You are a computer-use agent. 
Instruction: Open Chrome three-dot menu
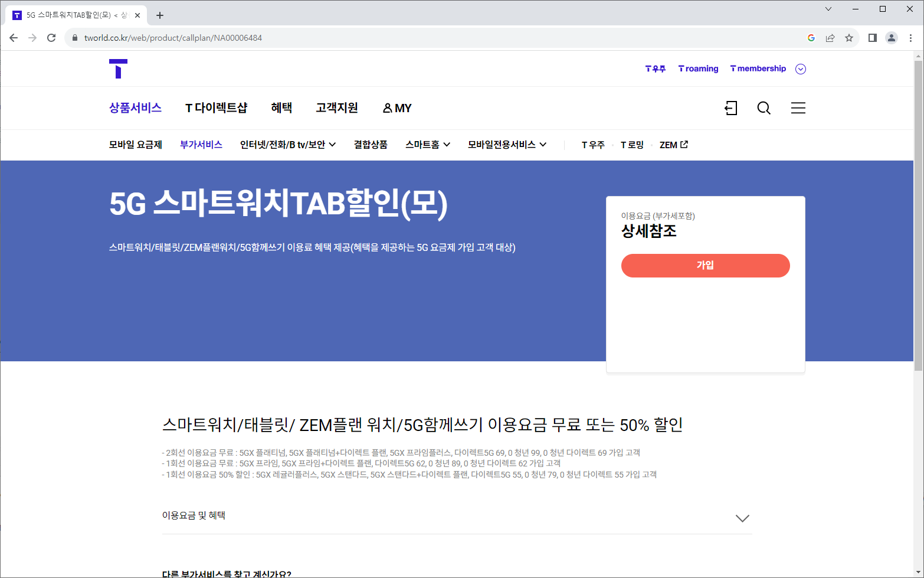(911, 38)
